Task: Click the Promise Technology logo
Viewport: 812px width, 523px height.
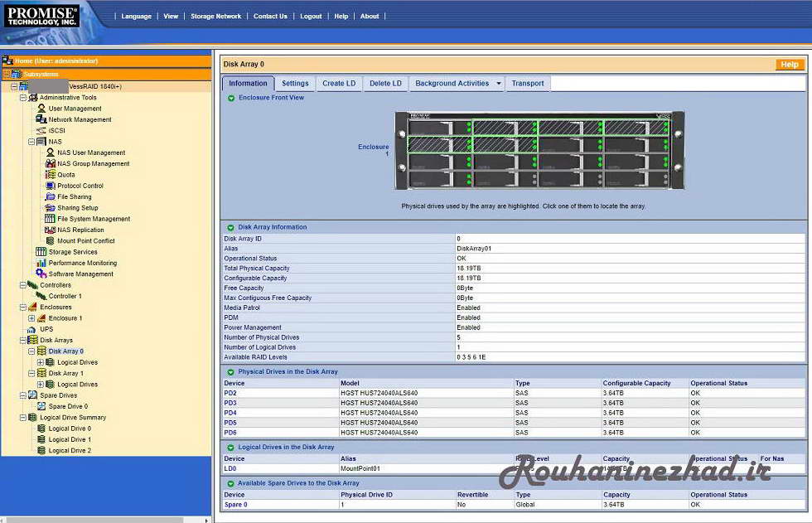Action: coord(42,16)
